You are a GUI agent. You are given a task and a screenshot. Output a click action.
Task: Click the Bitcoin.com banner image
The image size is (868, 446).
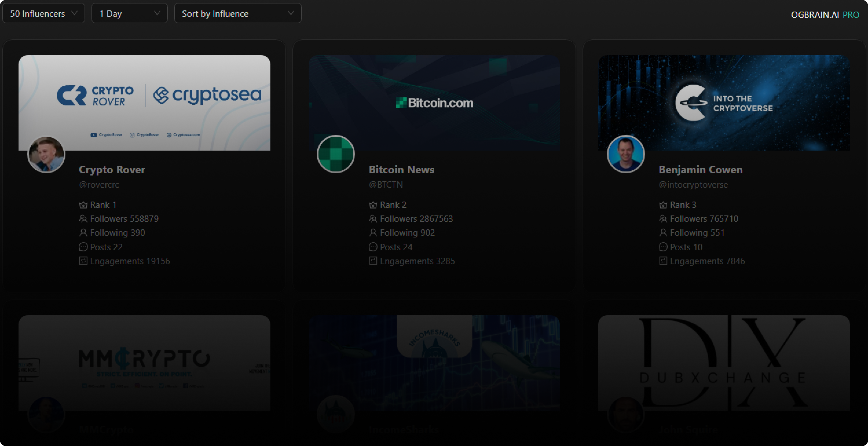(x=434, y=103)
